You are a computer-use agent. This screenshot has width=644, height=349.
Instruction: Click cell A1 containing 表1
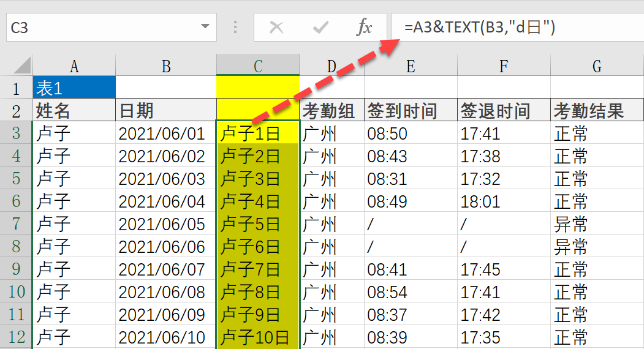click(74, 88)
